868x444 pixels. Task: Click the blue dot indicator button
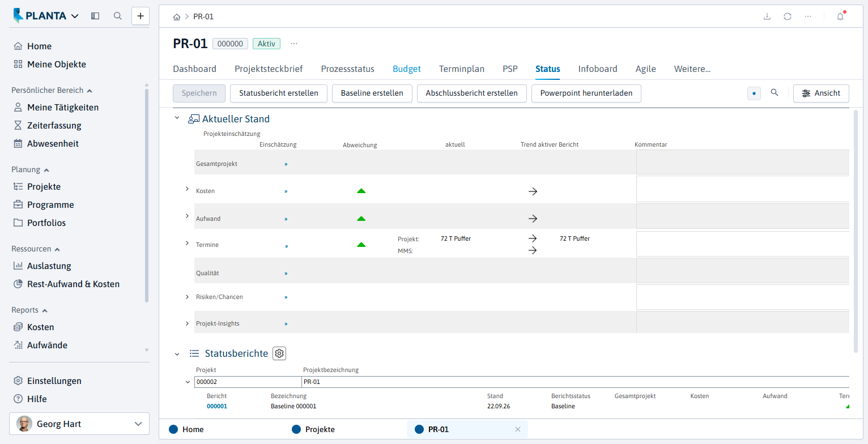[754, 93]
